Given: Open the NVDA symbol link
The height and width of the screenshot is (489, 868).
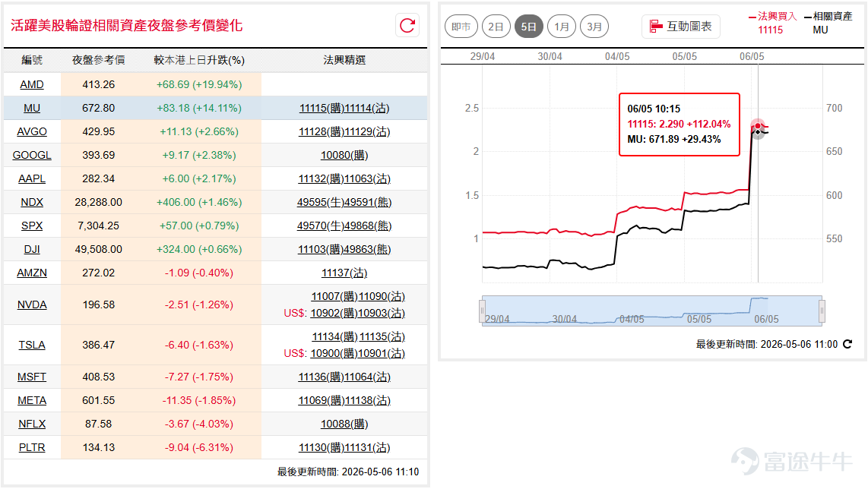Looking at the screenshot, I should (x=32, y=304).
